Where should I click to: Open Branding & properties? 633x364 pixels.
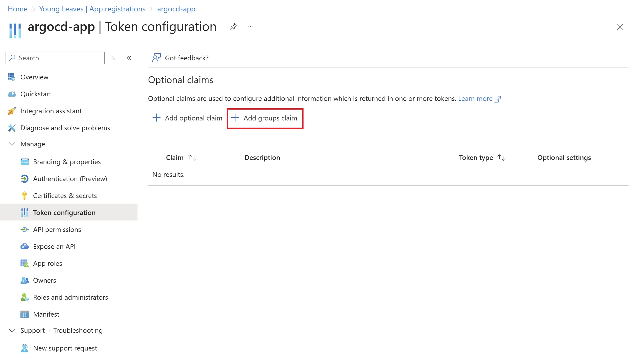[67, 162]
